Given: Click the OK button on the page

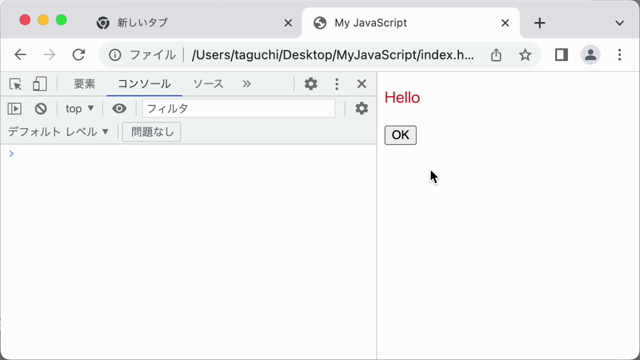Looking at the screenshot, I should pyautogui.click(x=400, y=135).
